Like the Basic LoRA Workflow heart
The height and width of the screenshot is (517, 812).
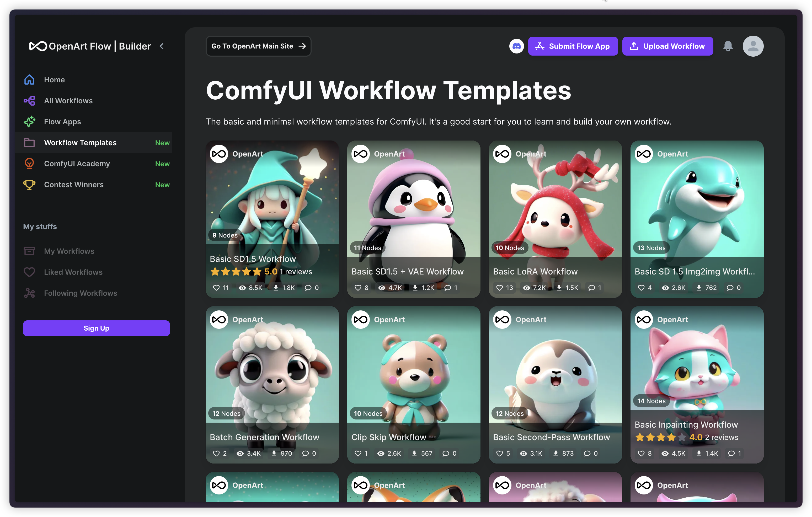coord(499,288)
